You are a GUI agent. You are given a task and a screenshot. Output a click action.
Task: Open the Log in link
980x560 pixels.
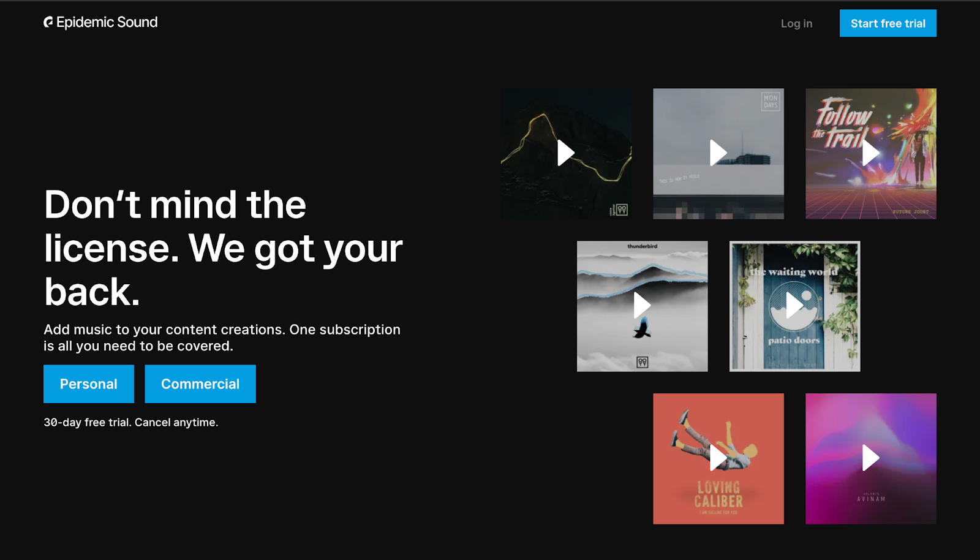(x=796, y=23)
